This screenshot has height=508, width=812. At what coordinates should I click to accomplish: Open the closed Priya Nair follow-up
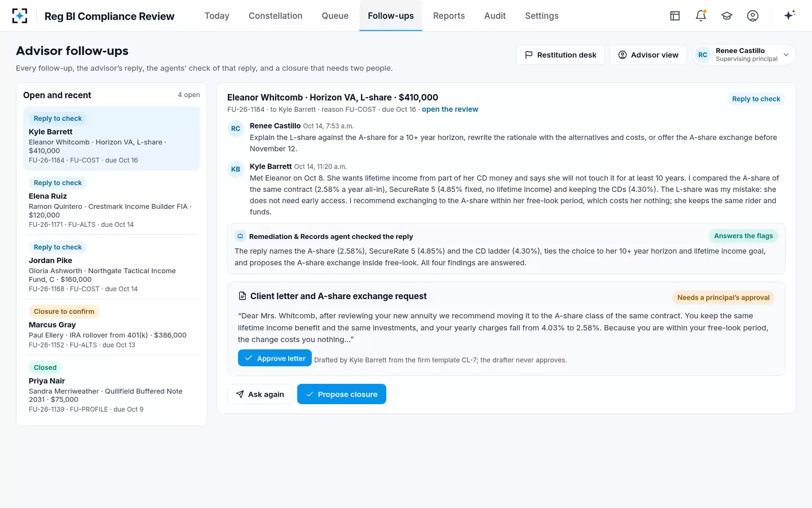(x=112, y=388)
